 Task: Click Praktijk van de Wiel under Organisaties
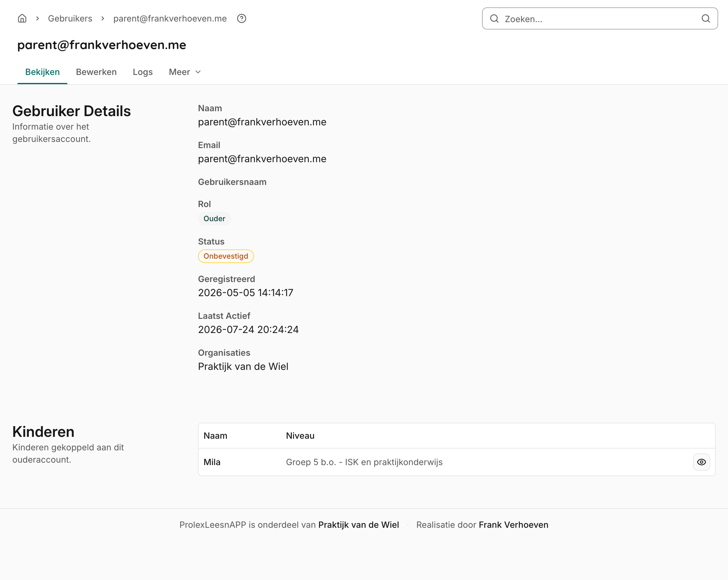tap(243, 366)
